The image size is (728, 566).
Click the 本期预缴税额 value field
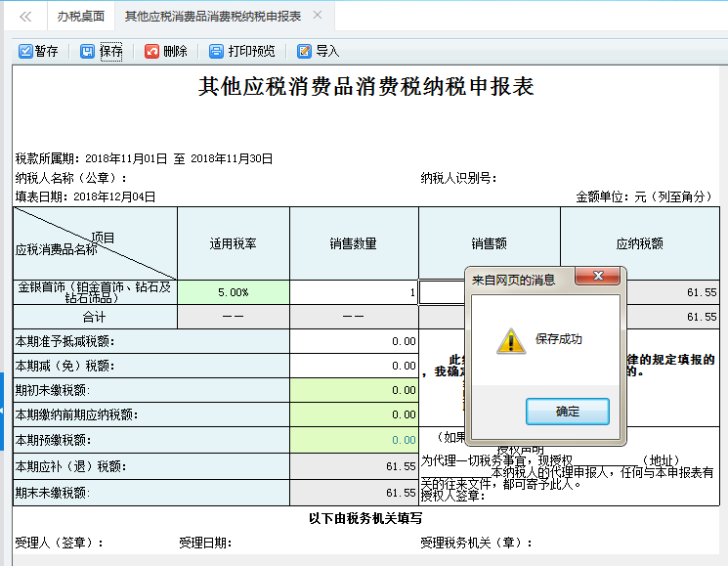pyautogui.click(x=354, y=440)
